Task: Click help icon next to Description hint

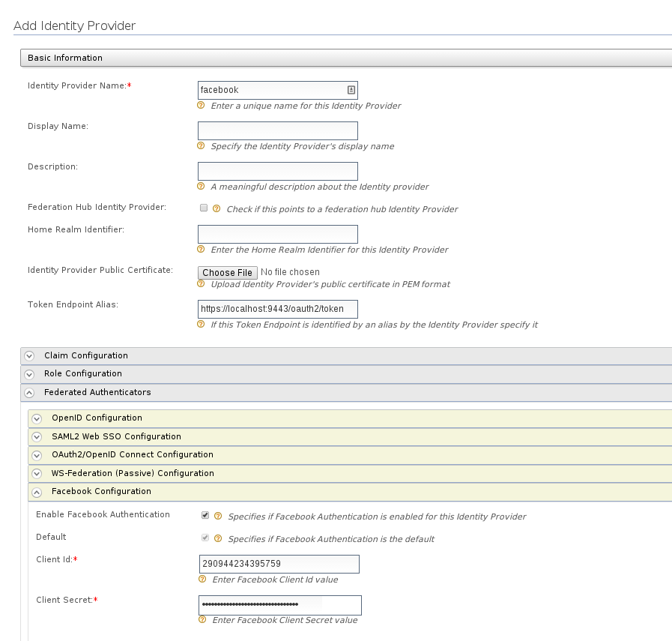Action: point(201,186)
